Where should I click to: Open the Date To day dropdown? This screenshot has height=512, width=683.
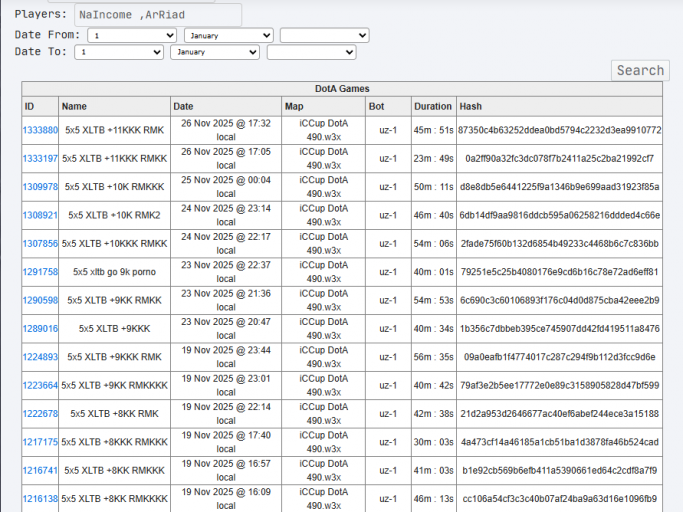(x=119, y=52)
